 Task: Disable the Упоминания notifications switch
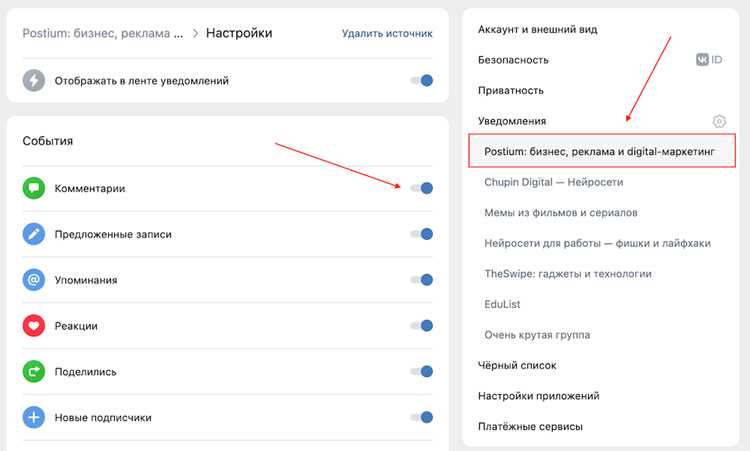coord(422,280)
